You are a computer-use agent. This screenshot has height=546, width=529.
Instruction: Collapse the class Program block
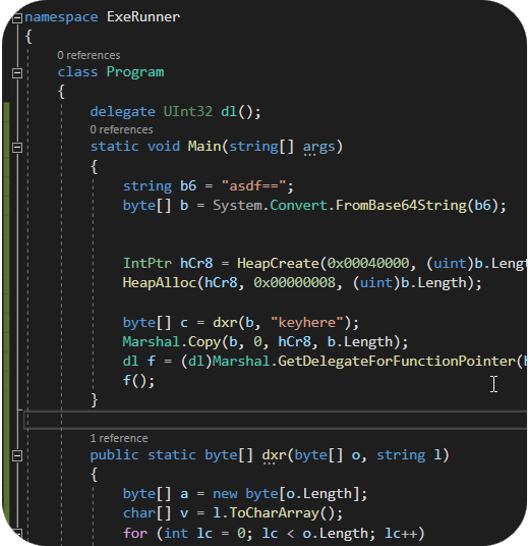17,73
